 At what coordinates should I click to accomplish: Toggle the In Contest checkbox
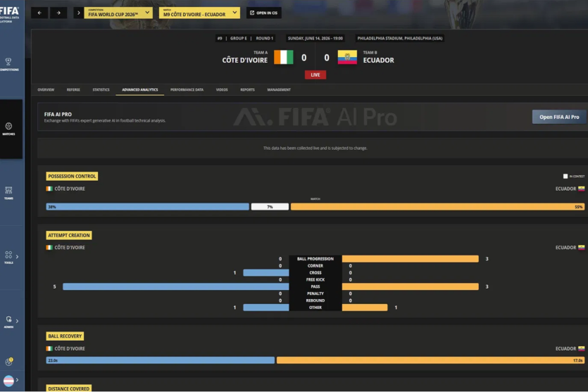(x=565, y=176)
